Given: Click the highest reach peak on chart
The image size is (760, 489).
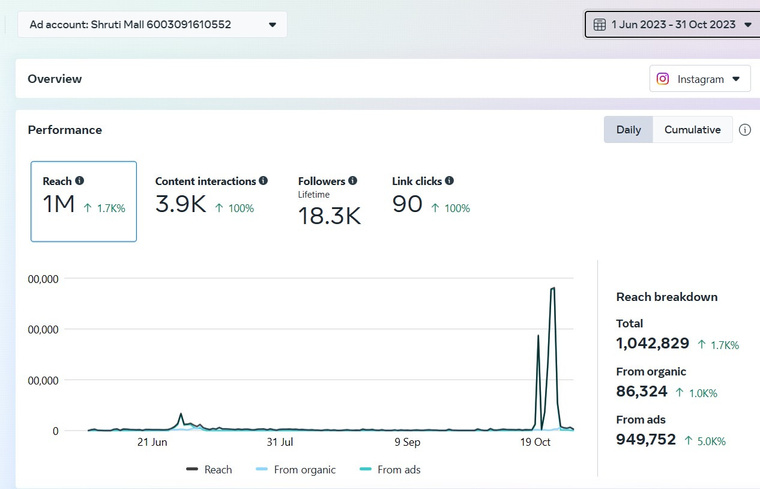Looking at the screenshot, I should tap(552, 289).
